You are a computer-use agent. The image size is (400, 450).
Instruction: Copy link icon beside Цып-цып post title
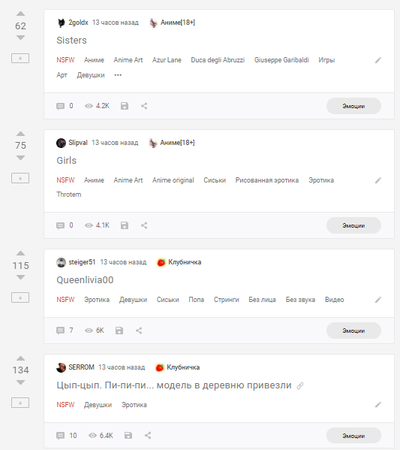[x=300, y=386]
